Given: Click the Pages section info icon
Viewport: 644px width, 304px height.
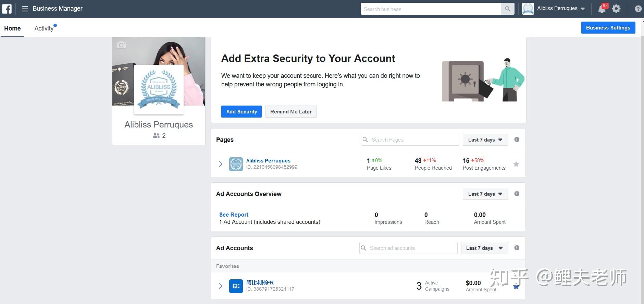Looking at the screenshot, I should pyautogui.click(x=517, y=139).
